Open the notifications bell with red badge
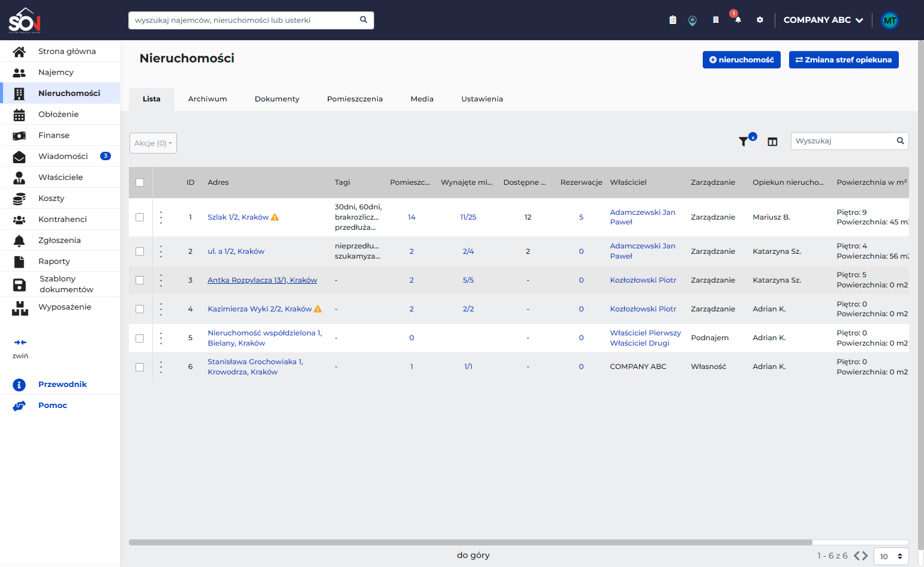 tap(738, 19)
